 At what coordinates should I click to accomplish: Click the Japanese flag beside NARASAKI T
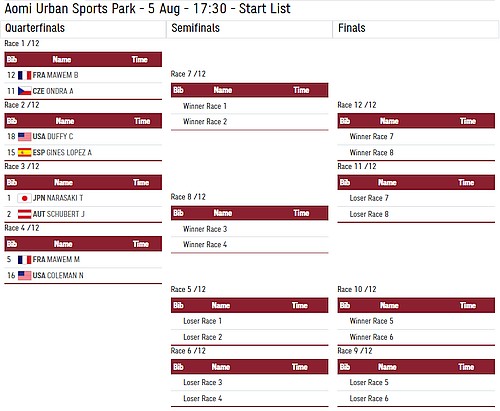click(24, 198)
